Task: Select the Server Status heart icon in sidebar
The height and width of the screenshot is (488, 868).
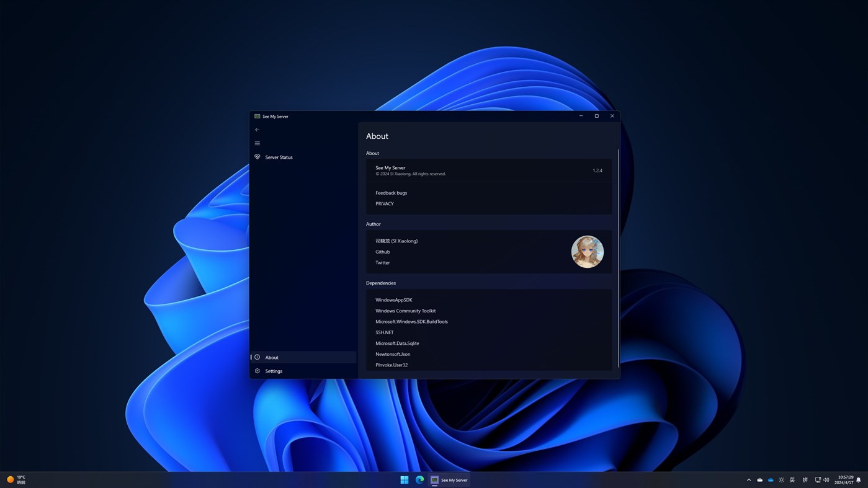Action: click(x=257, y=157)
